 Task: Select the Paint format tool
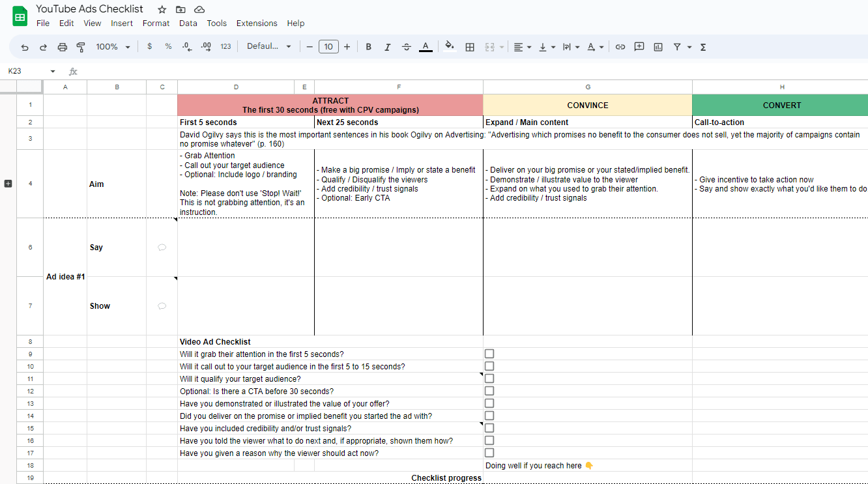81,46
